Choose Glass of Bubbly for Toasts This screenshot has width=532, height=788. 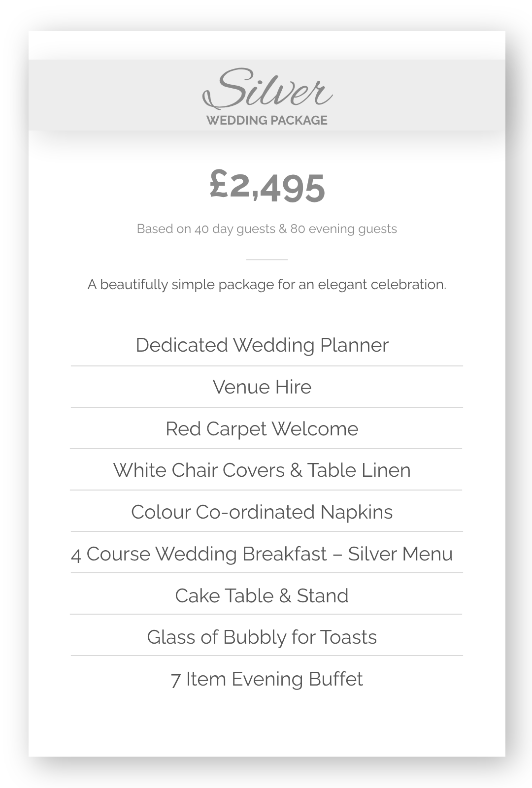(x=262, y=637)
